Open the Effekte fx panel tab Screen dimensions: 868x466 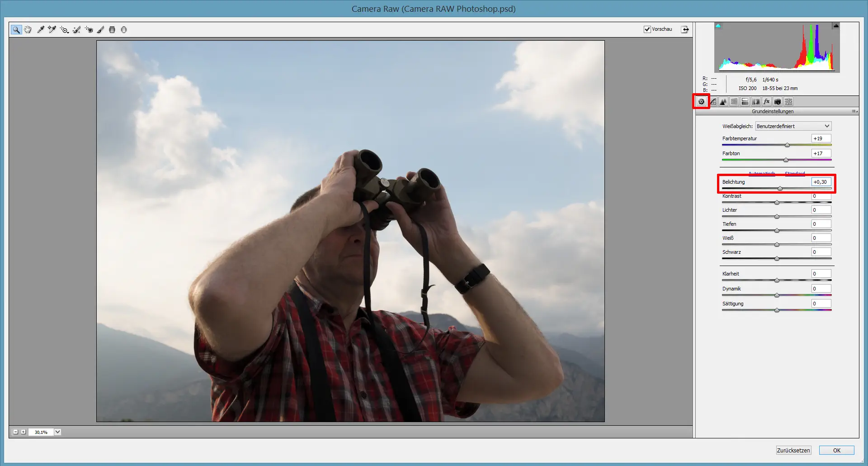766,101
